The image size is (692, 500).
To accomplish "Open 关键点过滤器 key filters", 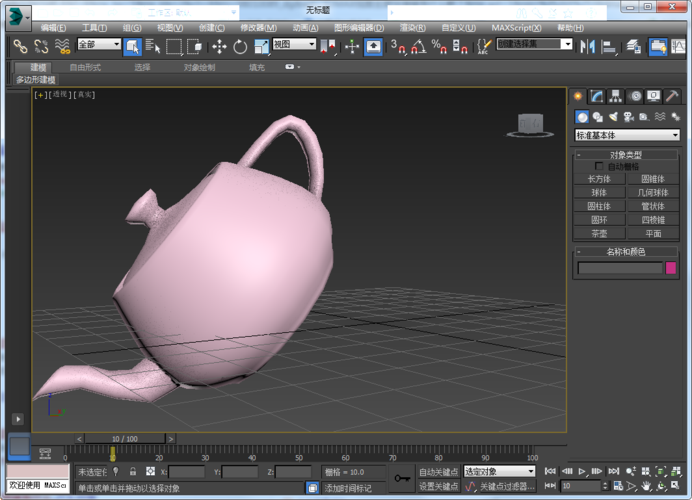I will [507, 486].
